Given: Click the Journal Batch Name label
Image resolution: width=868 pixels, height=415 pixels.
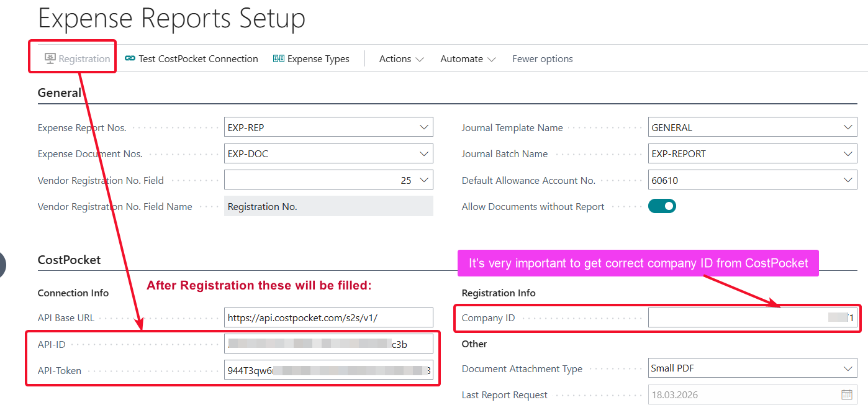Looking at the screenshot, I should pyautogui.click(x=505, y=154).
